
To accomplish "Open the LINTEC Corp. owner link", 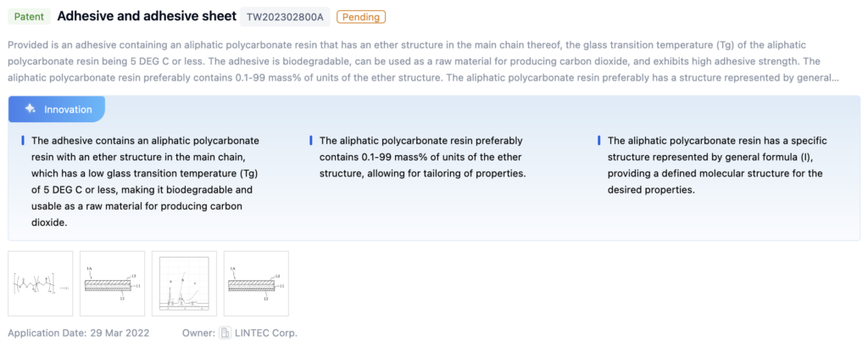I will pos(266,333).
